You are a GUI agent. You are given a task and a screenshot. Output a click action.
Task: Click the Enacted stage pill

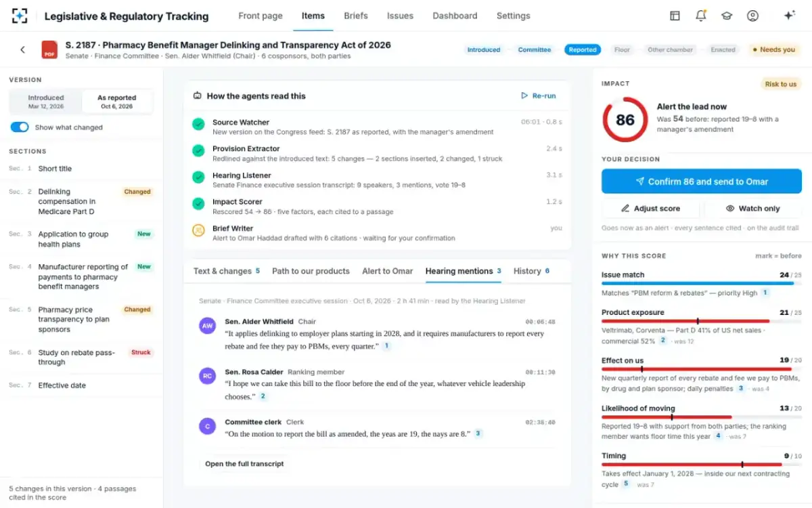tap(723, 49)
